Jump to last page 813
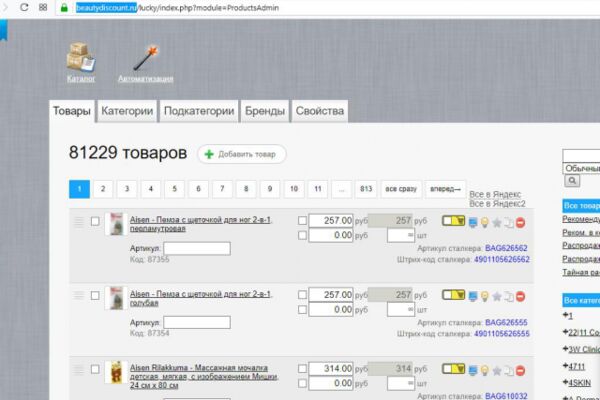Screen dimensions: 600x400 pos(366,189)
